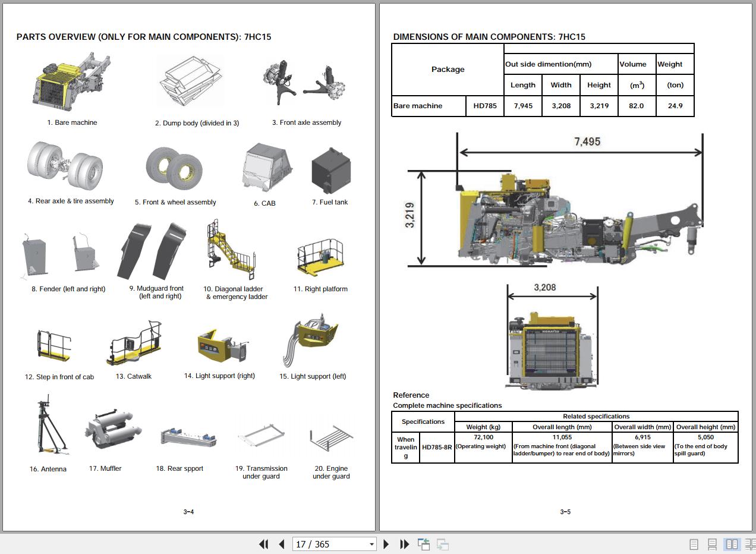The height and width of the screenshot is (554, 756).
Task: Jump to the last page
Action: pyautogui.click(x=405, y=544)
